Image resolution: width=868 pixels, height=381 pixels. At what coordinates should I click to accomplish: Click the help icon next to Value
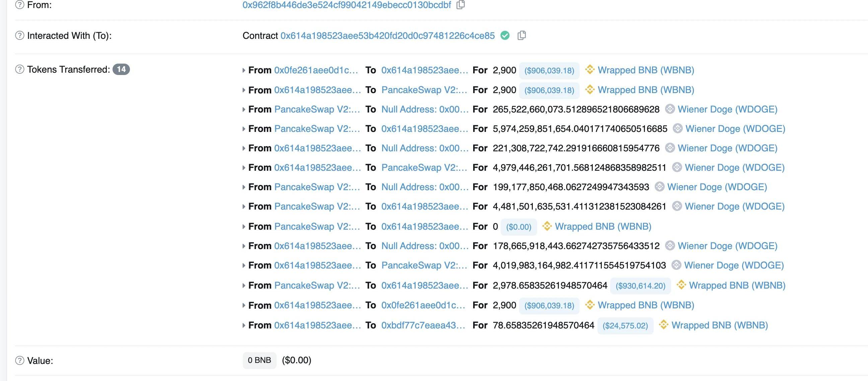pos(20,361)
